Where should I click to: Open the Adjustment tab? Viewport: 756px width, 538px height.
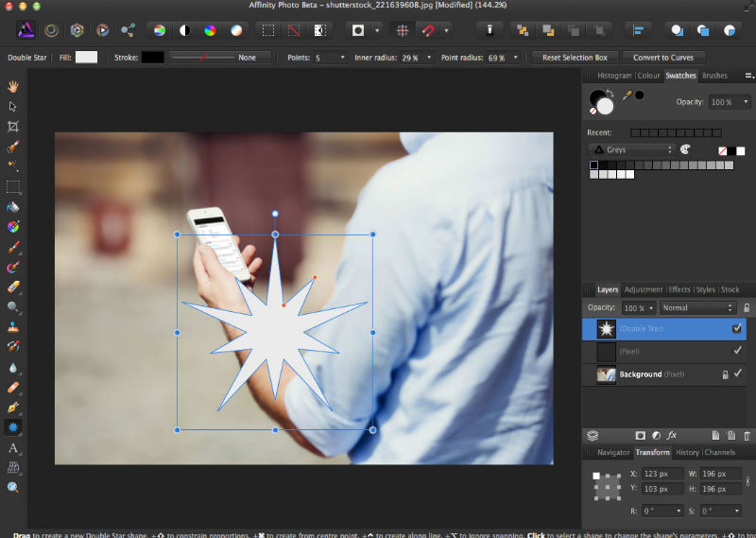pos(643,289)
